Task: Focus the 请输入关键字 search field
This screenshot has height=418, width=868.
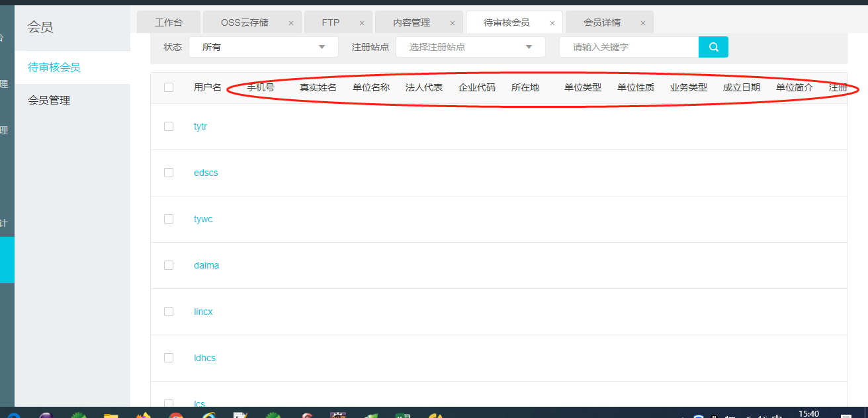Action: point(629,47)
